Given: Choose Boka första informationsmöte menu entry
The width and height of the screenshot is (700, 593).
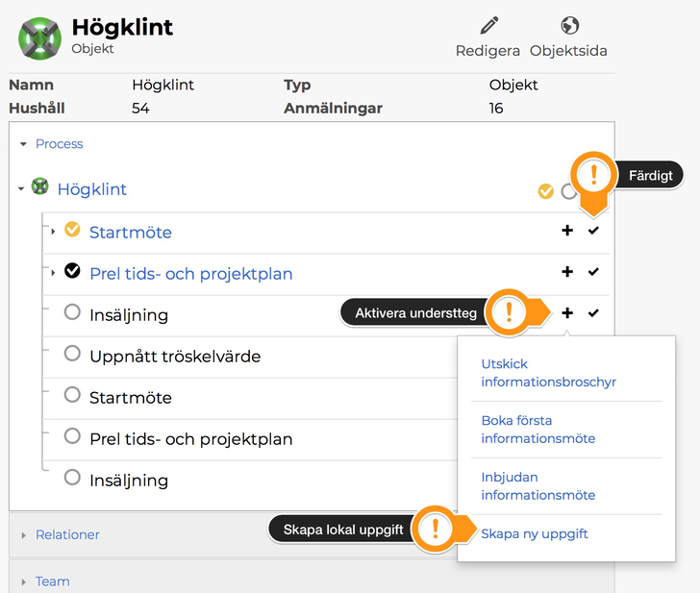Looking at the screenshot, I should pyautogui.click(x=538, y=430).
